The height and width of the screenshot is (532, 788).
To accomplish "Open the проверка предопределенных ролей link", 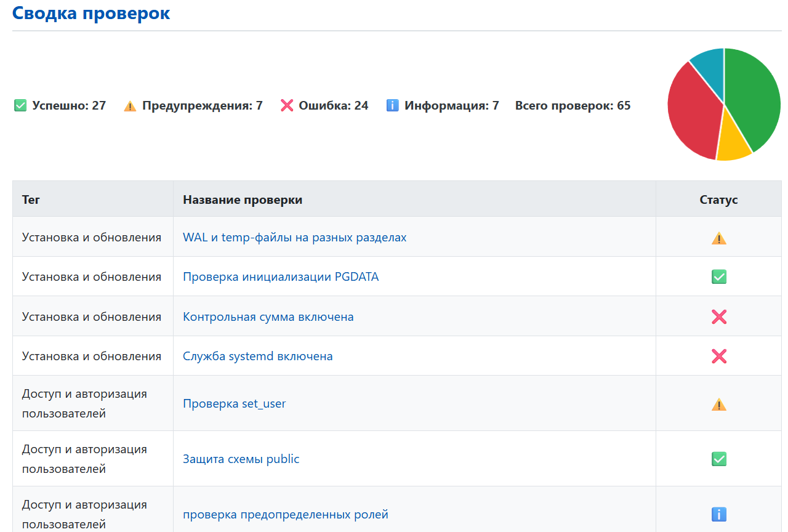I will pos(286,514).
